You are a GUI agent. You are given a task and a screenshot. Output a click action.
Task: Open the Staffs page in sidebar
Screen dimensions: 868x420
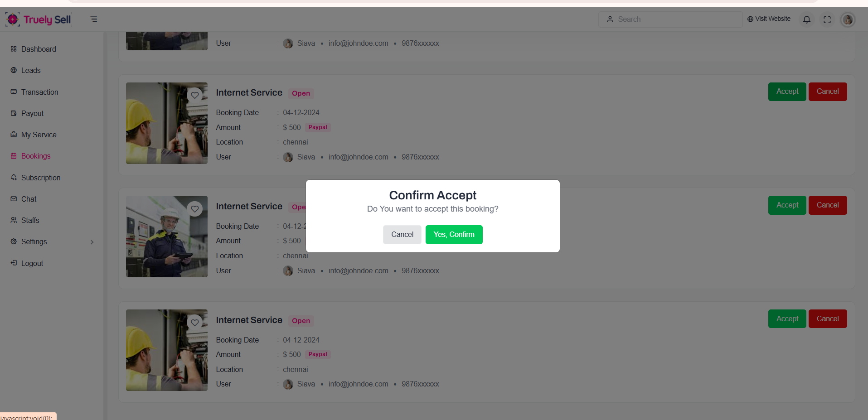tap(30, 220)
